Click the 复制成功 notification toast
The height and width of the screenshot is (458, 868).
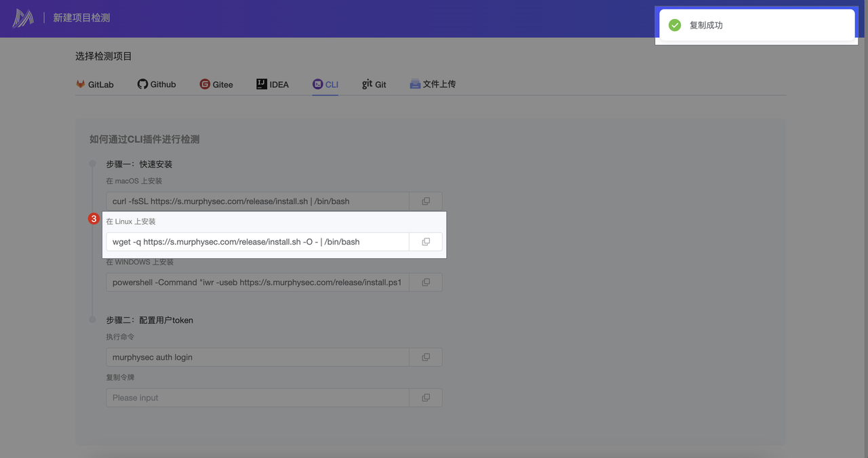click(x=756, y=25)
